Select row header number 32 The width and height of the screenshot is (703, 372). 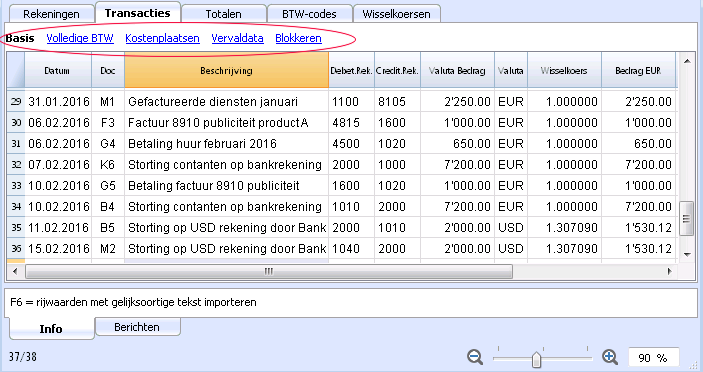click(x=16, y=164)
